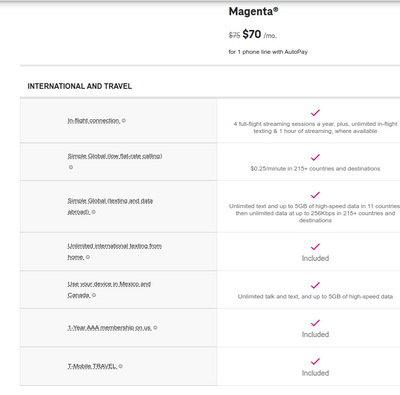Image resolution: width=400 pixels, height=395 pixels.
Task: Click 'for 1 phone line with AutoPay' text
Action: click(268, 52)
